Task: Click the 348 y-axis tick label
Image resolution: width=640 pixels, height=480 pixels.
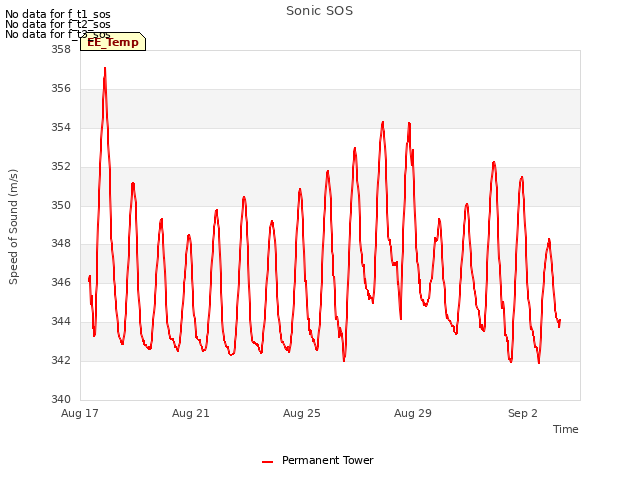Action: click(61, 244)
